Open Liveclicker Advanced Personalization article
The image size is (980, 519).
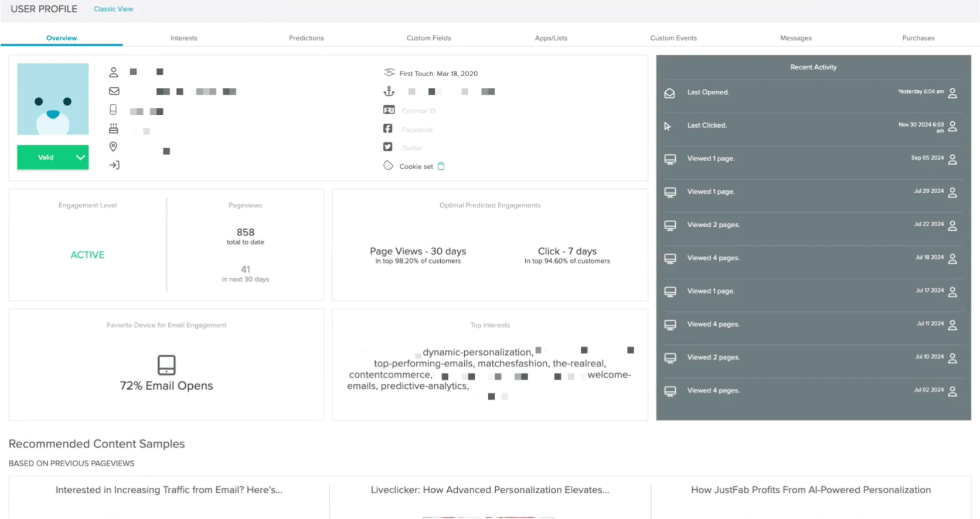click(x=490, y=490)
